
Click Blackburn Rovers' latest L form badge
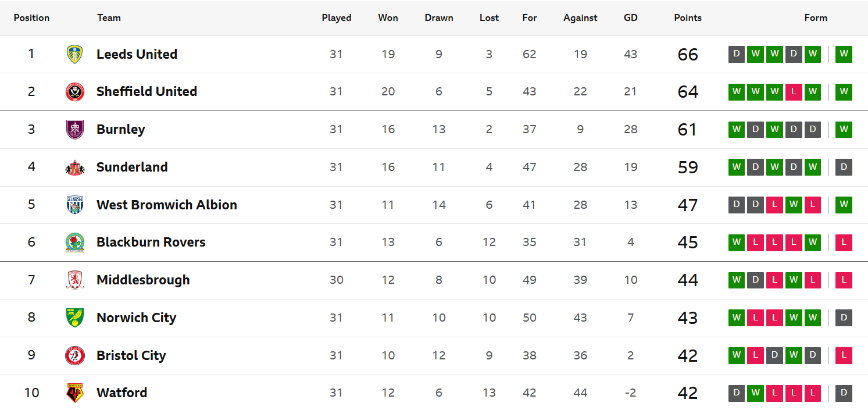844,242
